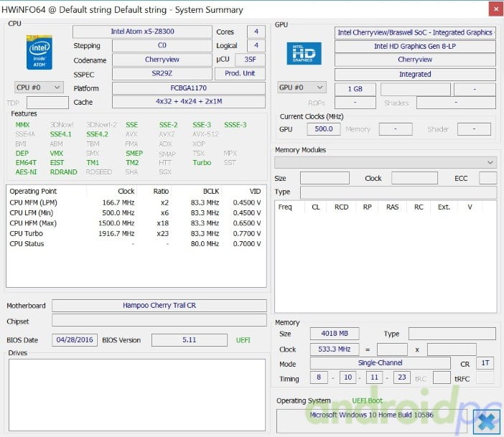Click the VMX feature flag

(57, 154)
